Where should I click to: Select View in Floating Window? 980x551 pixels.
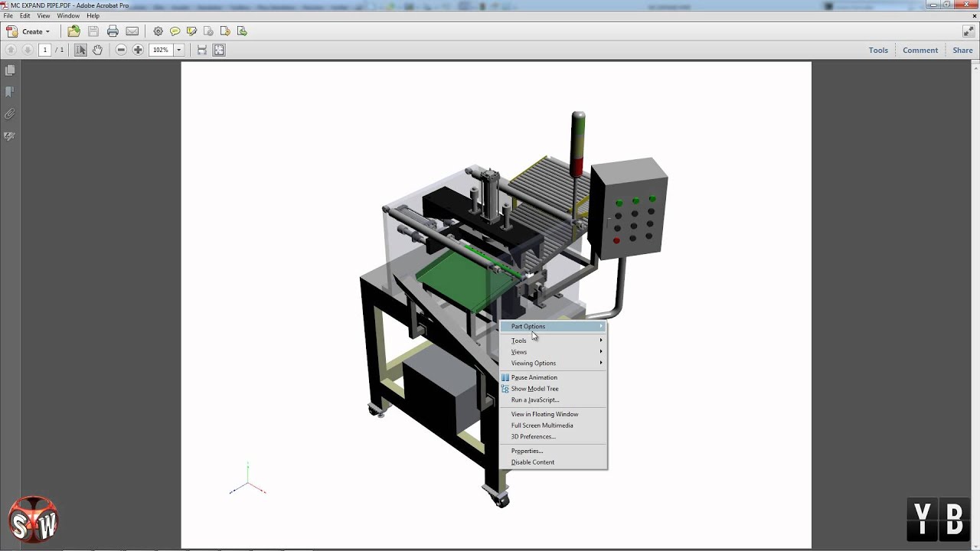tap(553, 414)
